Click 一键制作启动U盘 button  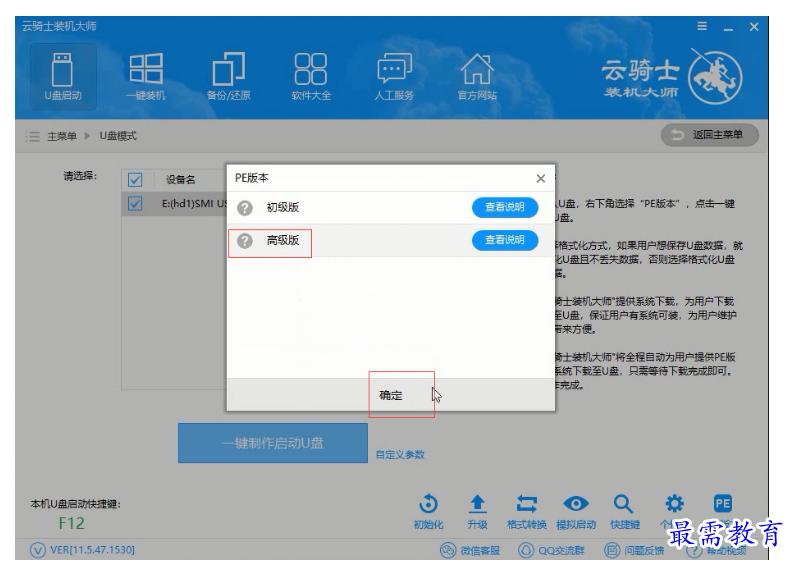273,443
